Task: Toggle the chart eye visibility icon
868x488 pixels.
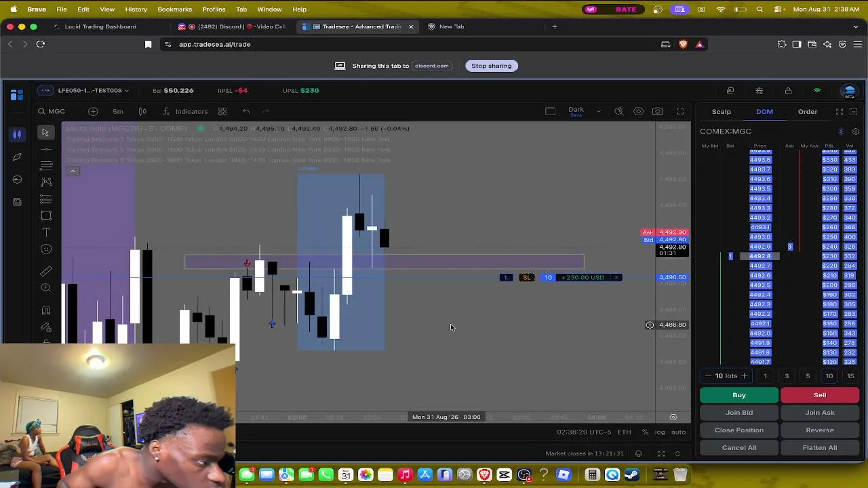Action: pyautogui.click(x=639, y=111)
